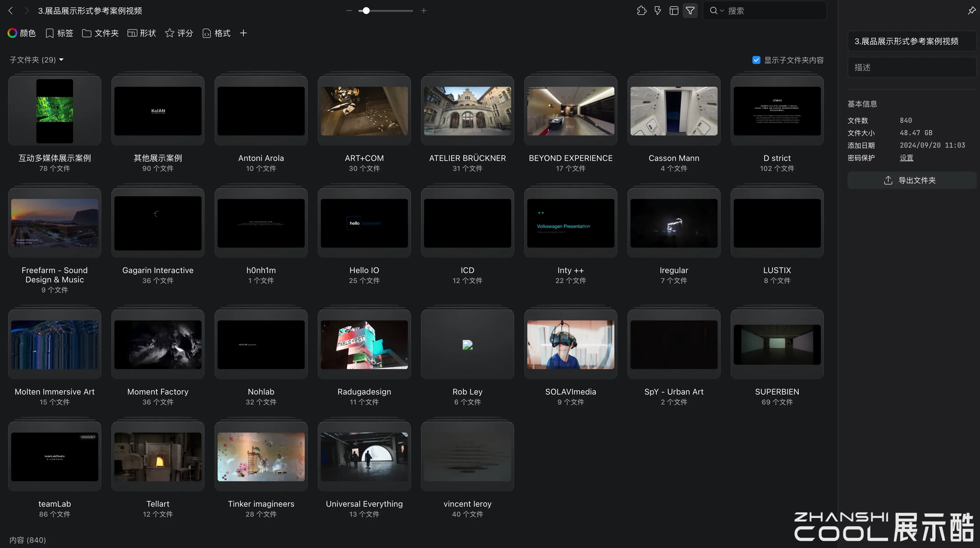Screen dimensions: 980x548
Task: Go back with the left arrow
Action: pos(11,11)
